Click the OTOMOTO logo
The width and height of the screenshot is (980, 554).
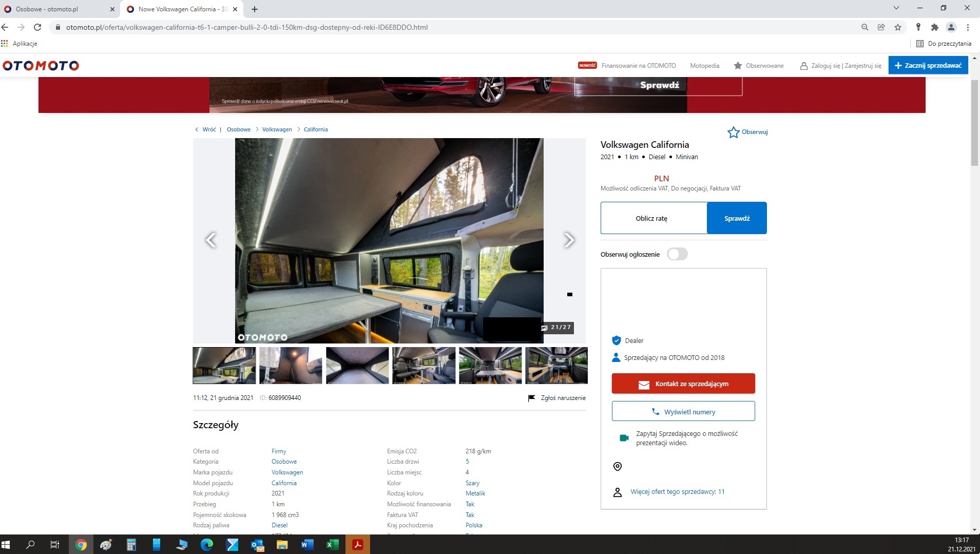pyautogui.click(x=41, y=66)
